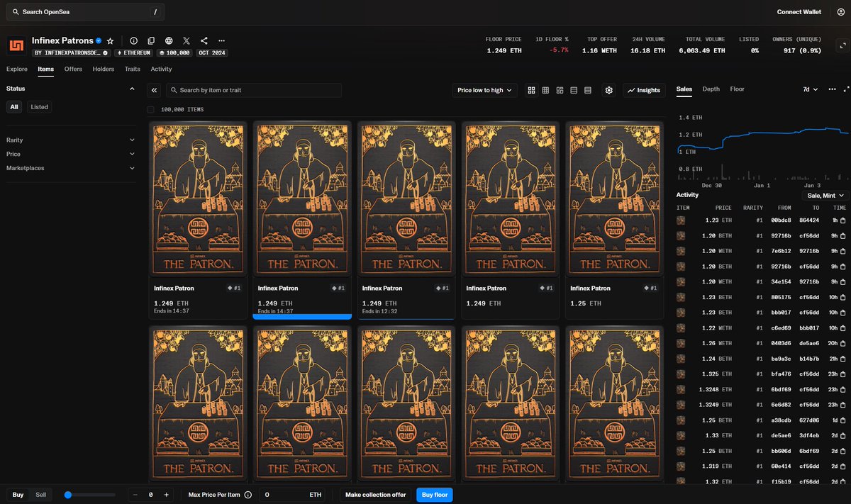Open the header more options ellipsis

pyautogui.click(x=222, y=41)
